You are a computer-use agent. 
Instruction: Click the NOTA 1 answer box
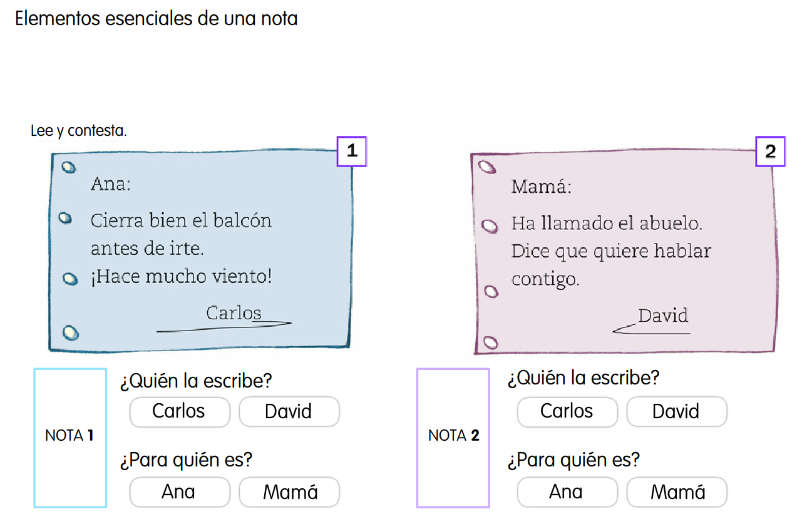tap(70, 436)
